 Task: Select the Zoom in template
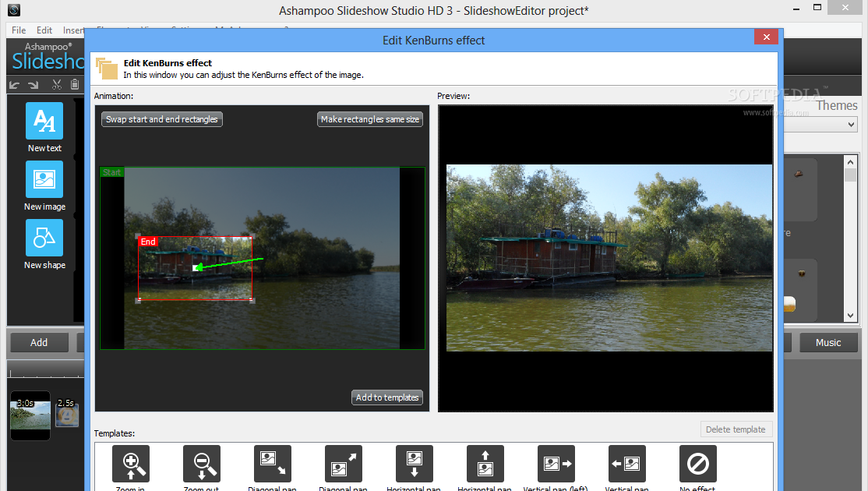(131, 464)
